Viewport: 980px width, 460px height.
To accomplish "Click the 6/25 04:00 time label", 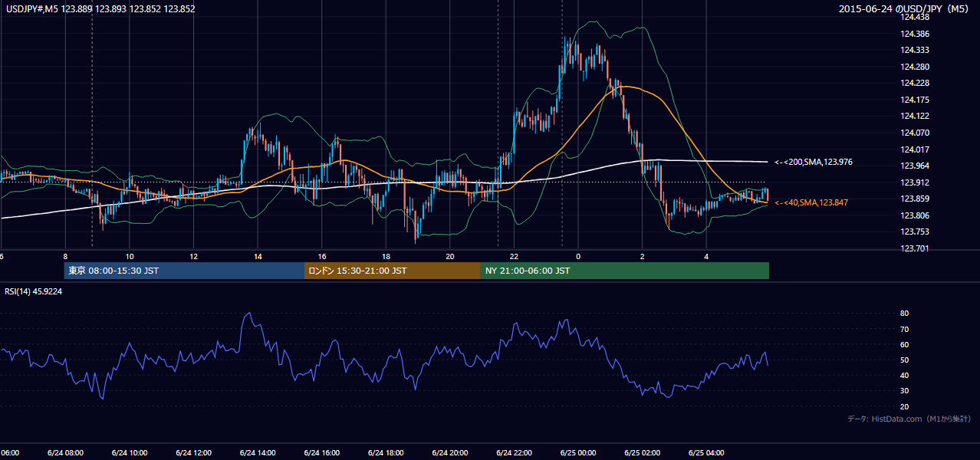I will click(x=706, y=452).
